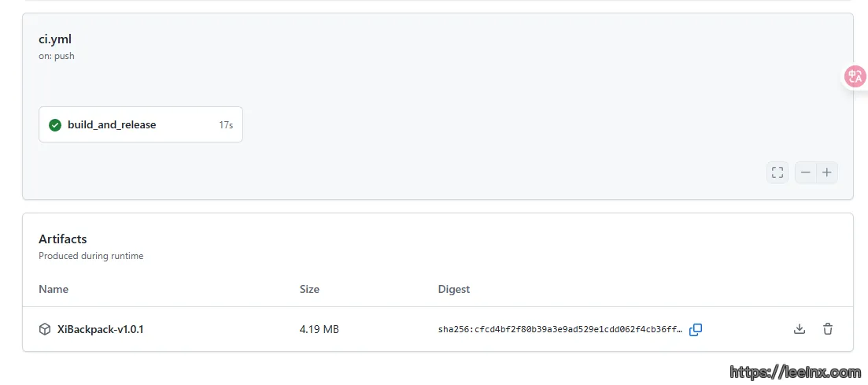Open the pink translate floating button
Viewport: 868px width, 385px height.
[x=855, y=76]
